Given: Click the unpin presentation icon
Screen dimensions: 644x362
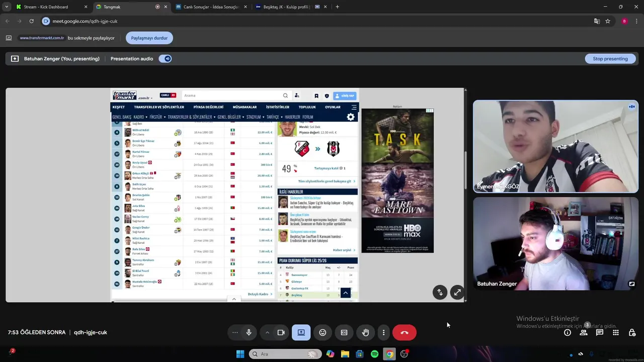Looking at the screenshot, I should 440,292.
